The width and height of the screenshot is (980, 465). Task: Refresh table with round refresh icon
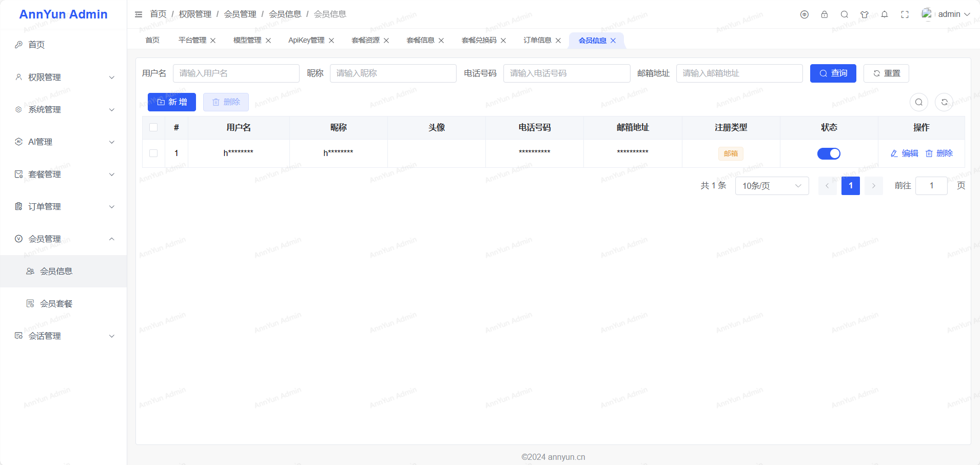(x=944, y=102)
